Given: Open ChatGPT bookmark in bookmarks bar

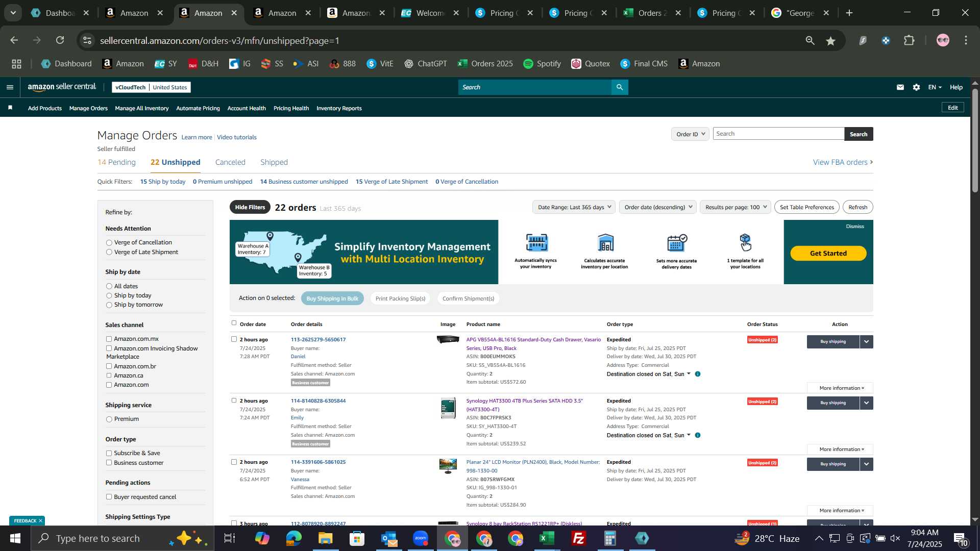Looking at the screenshot, I should pyautogui.click(x=426, y=64).
